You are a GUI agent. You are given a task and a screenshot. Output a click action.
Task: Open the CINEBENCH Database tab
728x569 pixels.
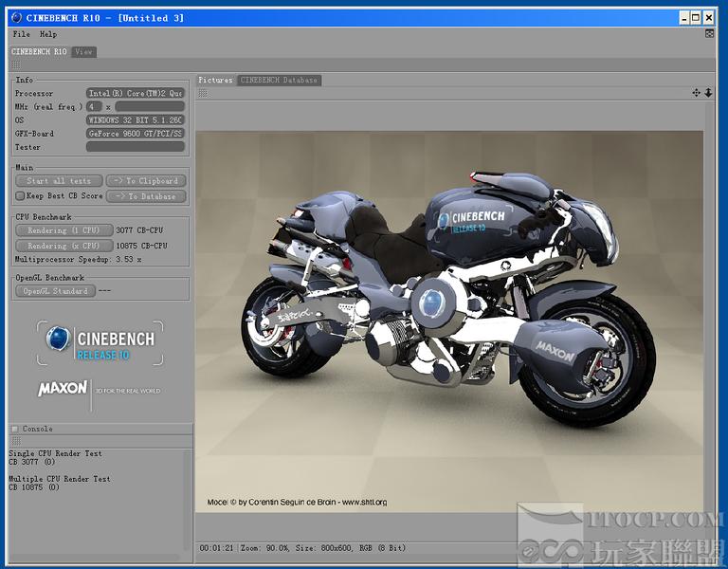coord(279,80)
